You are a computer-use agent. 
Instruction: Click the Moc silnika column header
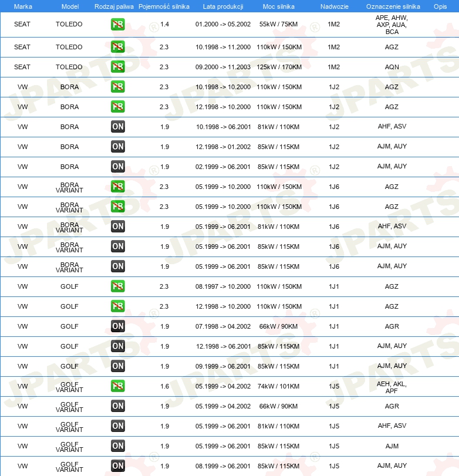(x=279, y=6)
